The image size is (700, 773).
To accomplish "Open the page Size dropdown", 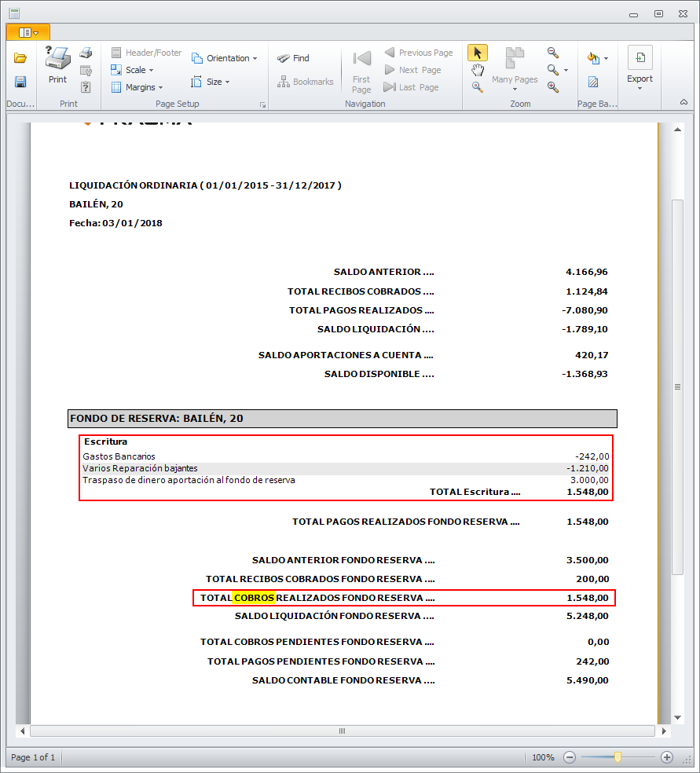I will click(x=211, y=82).
